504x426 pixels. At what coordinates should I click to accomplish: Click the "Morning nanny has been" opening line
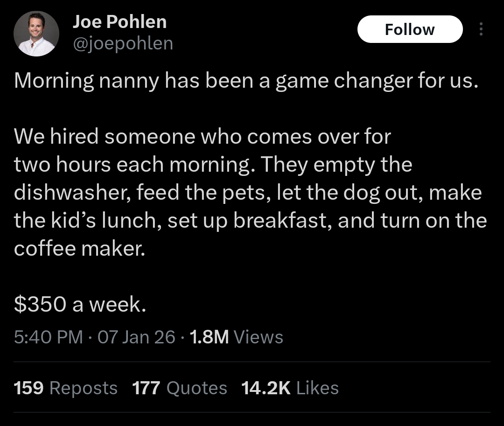(x=246, y=81)
